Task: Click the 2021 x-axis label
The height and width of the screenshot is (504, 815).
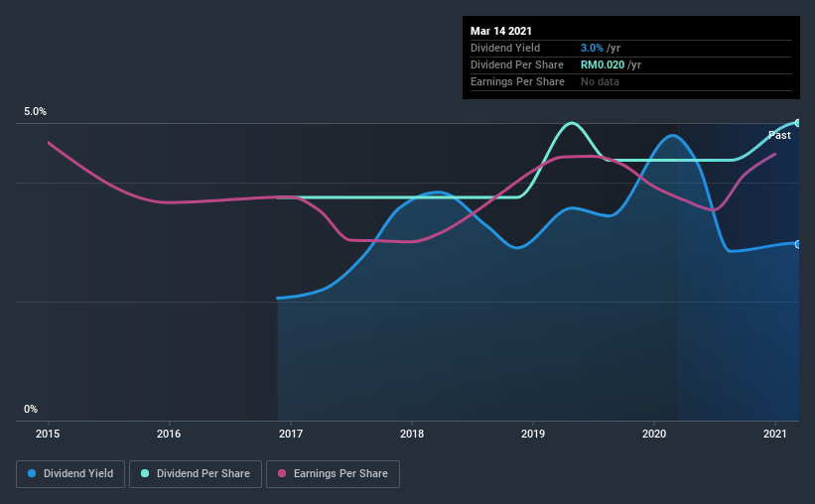Action: tap(775, 434)
